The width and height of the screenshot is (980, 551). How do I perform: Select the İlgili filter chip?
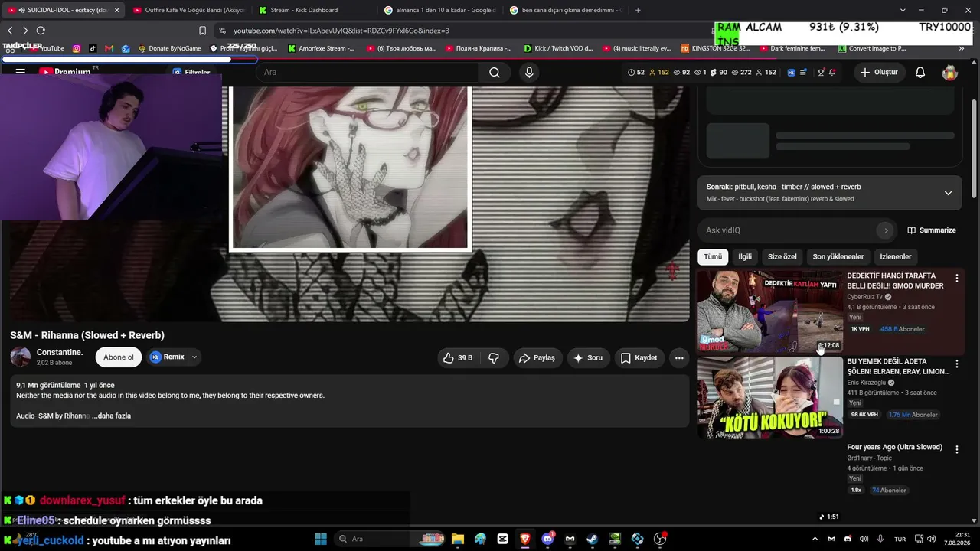click(744, 257)
